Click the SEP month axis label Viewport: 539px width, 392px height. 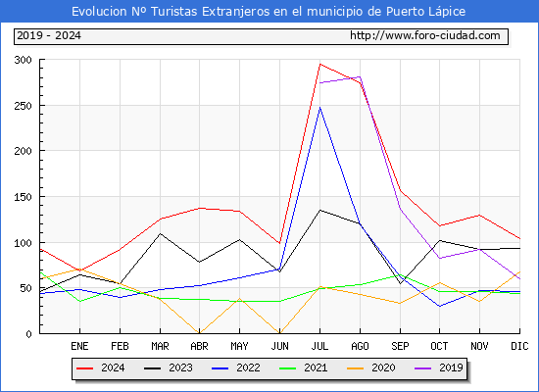tap(400, 346)
